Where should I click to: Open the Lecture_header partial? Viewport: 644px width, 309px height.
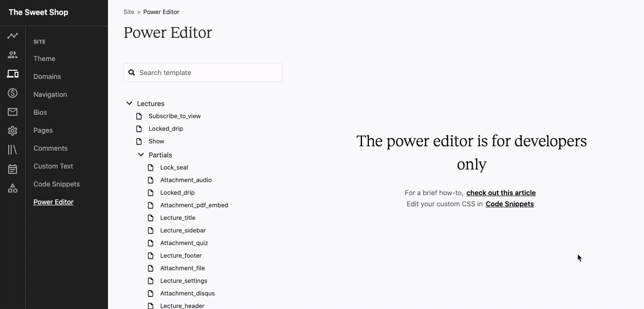[182, 306]
